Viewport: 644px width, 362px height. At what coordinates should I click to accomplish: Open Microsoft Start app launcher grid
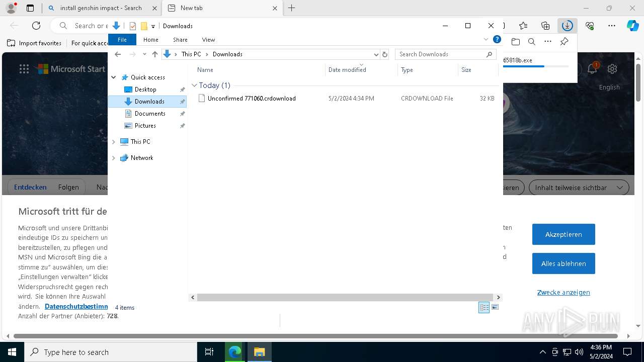24,69
